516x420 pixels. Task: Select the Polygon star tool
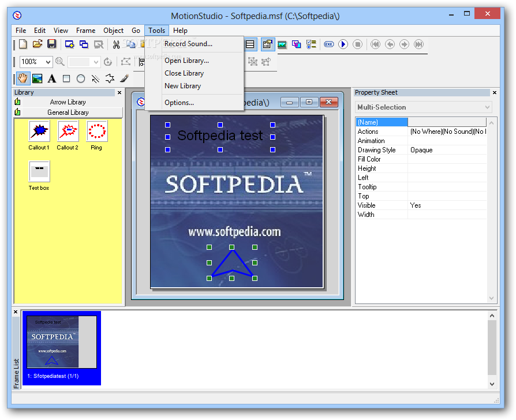coord(110,78)
